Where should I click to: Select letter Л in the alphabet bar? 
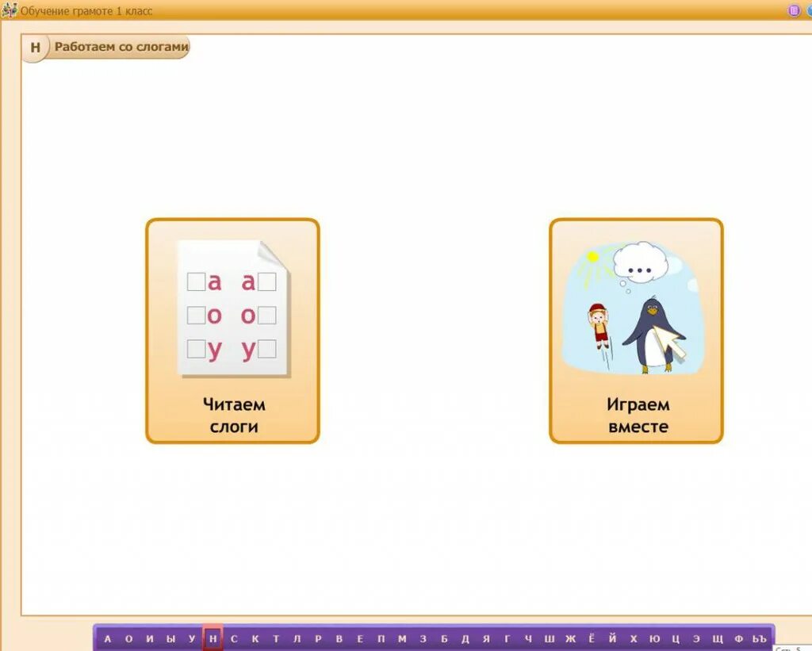coord(297,638)
